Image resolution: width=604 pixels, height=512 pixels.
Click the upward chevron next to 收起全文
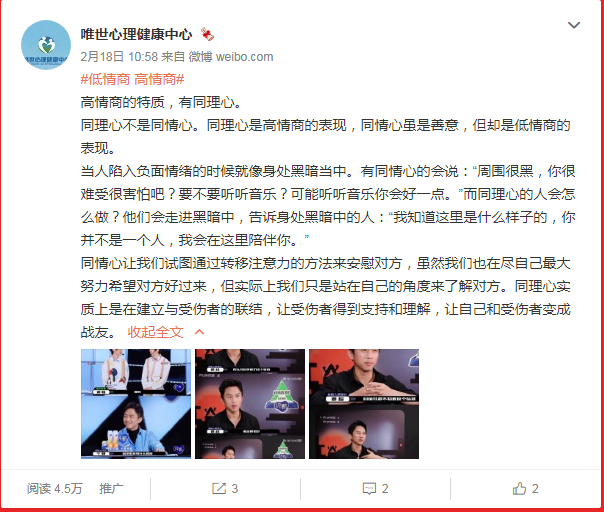[x=200, y=332]
